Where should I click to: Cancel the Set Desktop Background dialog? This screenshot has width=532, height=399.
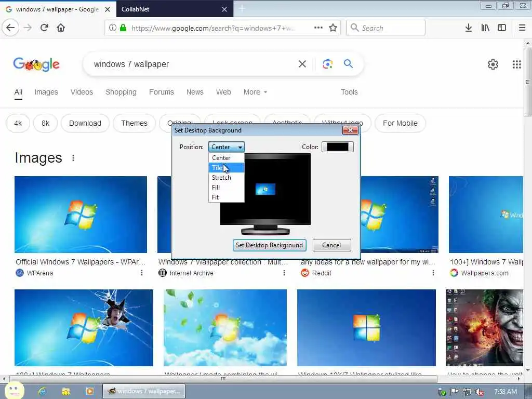(331, 245)
